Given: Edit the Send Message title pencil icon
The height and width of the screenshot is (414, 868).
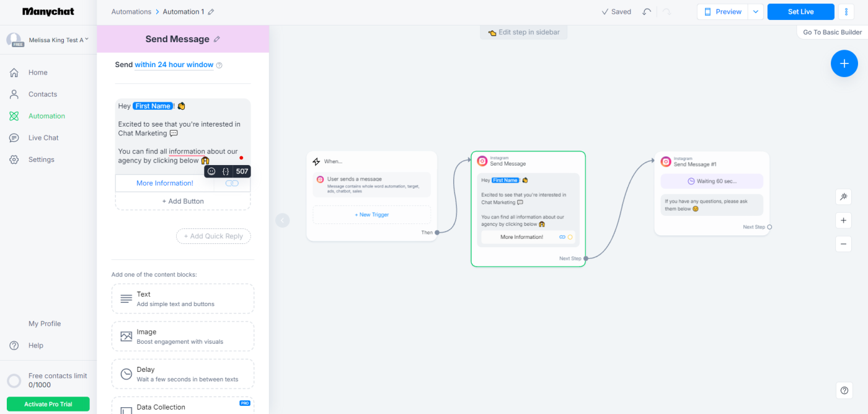Looking at the screenshot, I should pos(216,39).
